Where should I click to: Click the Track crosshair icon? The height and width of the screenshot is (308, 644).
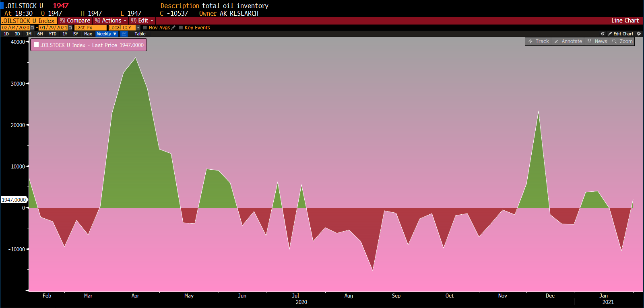[530, 41]
